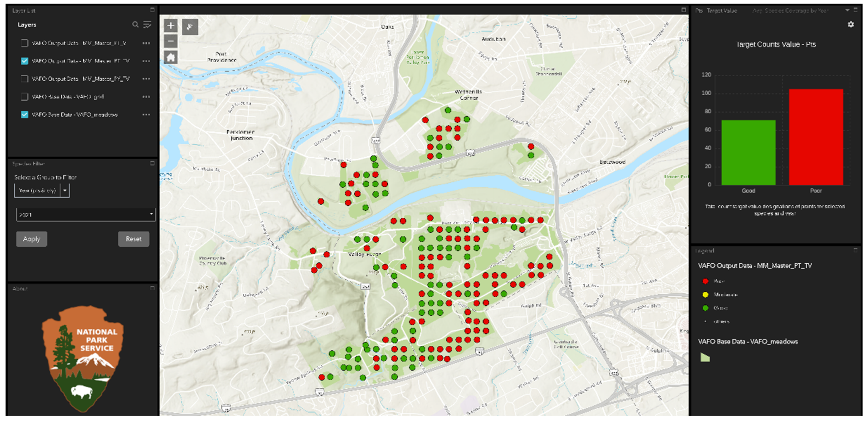Viewport: 868px width, 422px height.
Task: Click the map zoom in button
Action: (x=171, y=26)
